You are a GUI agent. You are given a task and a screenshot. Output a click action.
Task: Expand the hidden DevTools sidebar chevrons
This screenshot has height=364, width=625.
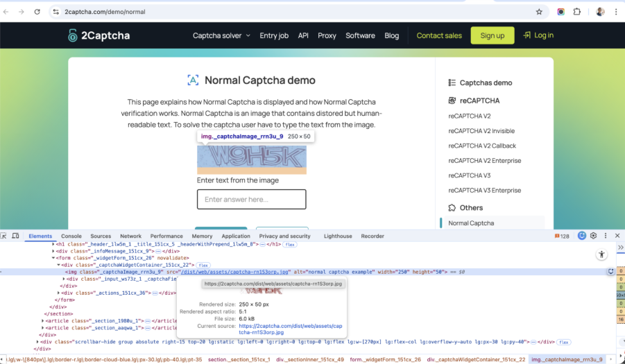tap(621, 248)
